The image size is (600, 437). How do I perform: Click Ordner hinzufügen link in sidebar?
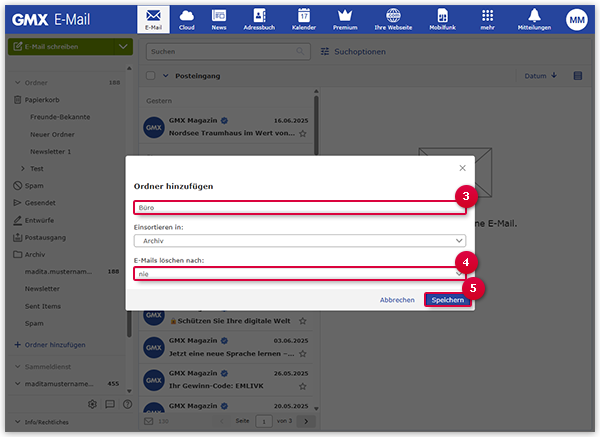pos(50,345)
